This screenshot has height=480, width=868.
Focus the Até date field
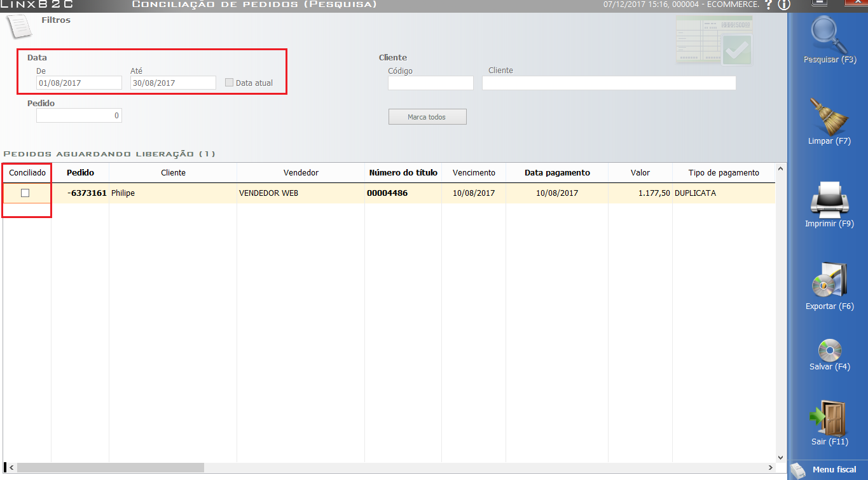coord(174,83)
